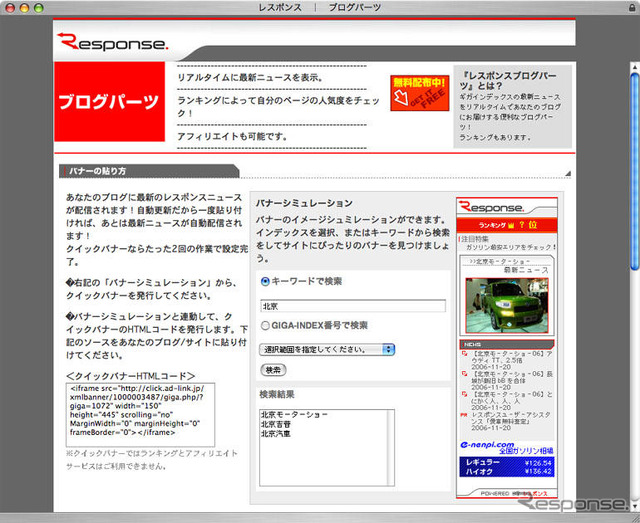This screenshot has height=523, width=640.
Task: Click the page vertical scrollbar thumb
Action: [x=635, y=171]
